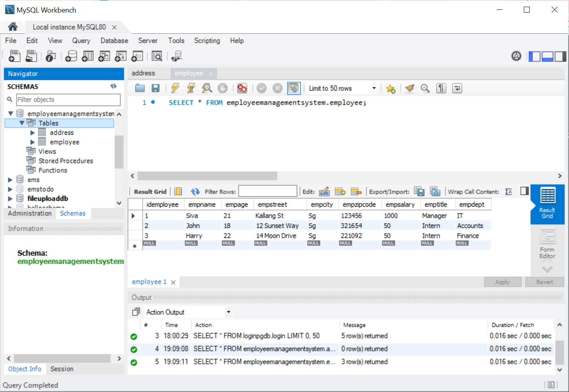Export result grid records to external file
The height and width of the screenshot is (392, 569).
(x=419, y=191)
